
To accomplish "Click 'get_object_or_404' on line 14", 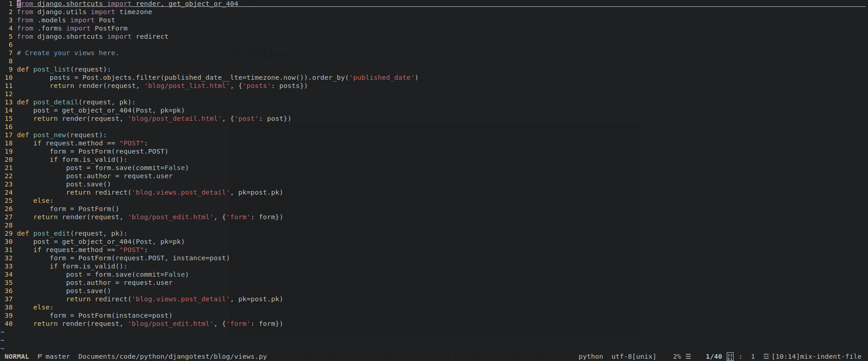I will point(97,110).
